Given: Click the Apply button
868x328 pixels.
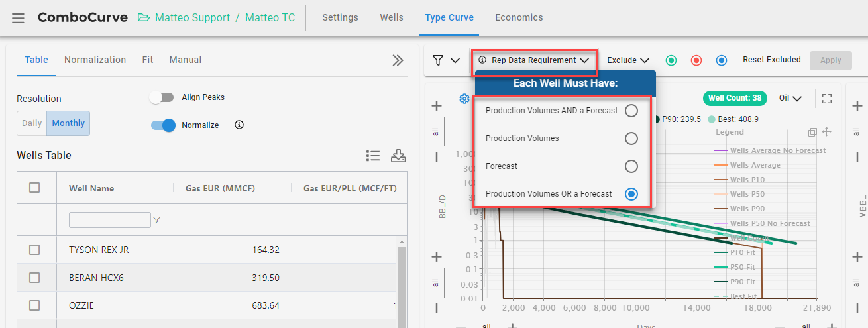Looking at the screenshot, I should (x=831, y=60).
